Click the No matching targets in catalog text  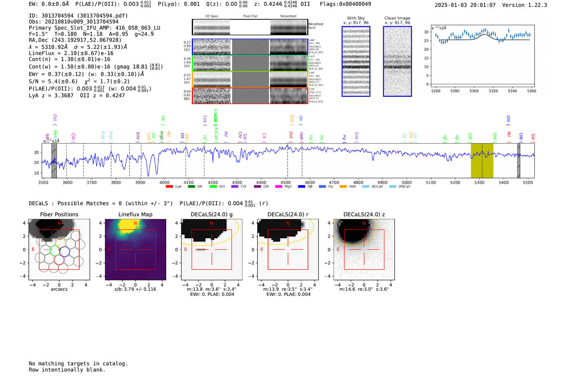[78, 364]
